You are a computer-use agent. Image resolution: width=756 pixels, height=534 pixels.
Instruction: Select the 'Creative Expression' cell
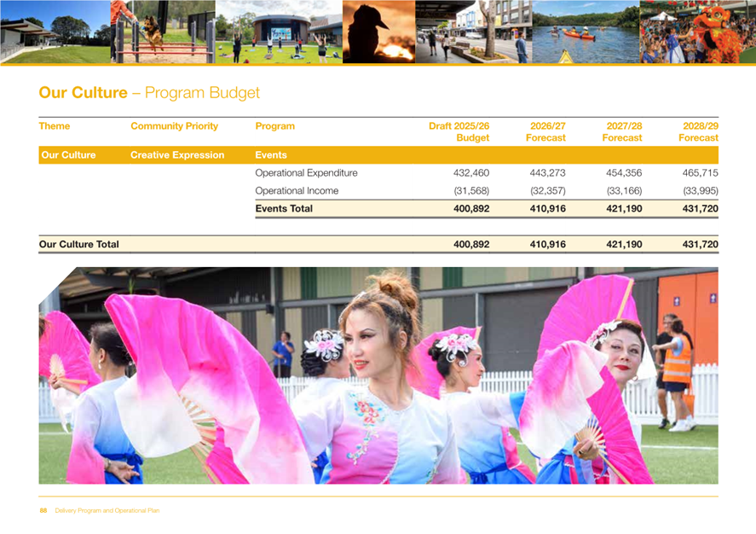pos(177,155)
